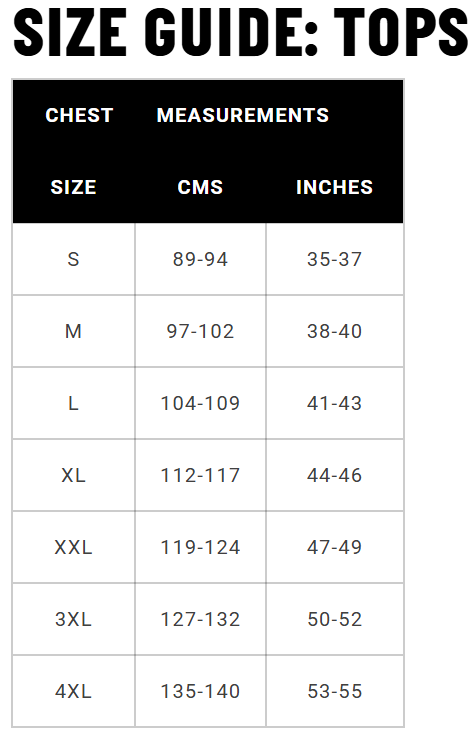Click the INCHES column header
470x737 pixels.
(334, 187)
